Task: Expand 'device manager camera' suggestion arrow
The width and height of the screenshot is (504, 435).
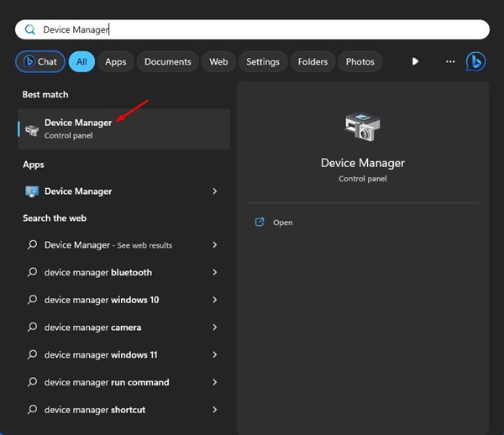Action: click(215, 328)
